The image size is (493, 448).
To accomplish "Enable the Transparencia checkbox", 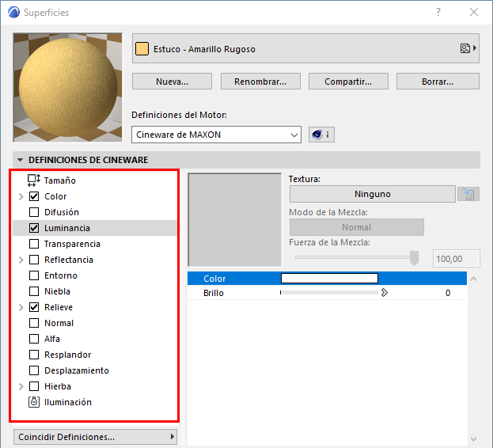I will [x=34, y=244].
